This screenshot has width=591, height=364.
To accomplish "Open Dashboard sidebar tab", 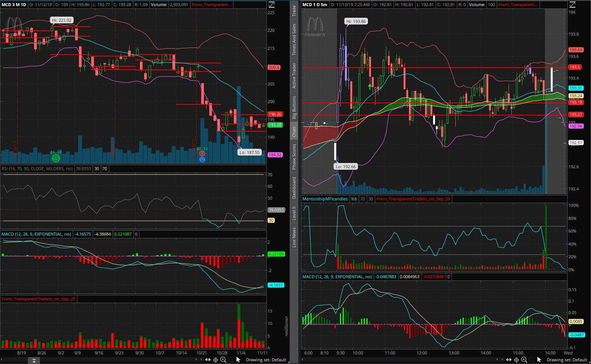I will (x=294, y=188).
